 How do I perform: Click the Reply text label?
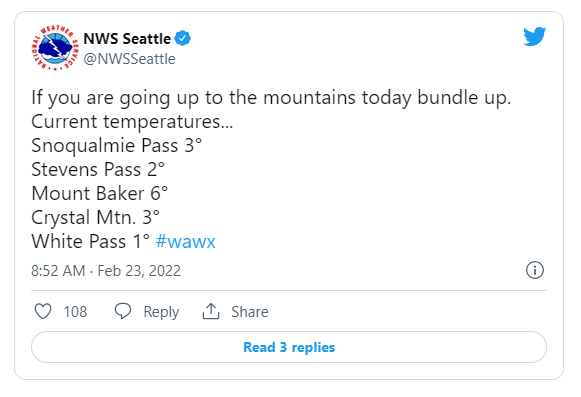(161, 312)
